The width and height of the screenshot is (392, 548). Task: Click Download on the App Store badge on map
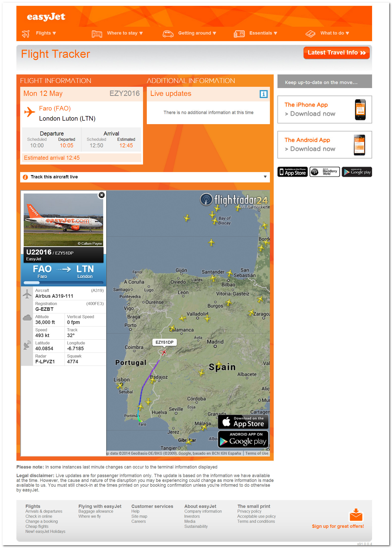point(243,422)
